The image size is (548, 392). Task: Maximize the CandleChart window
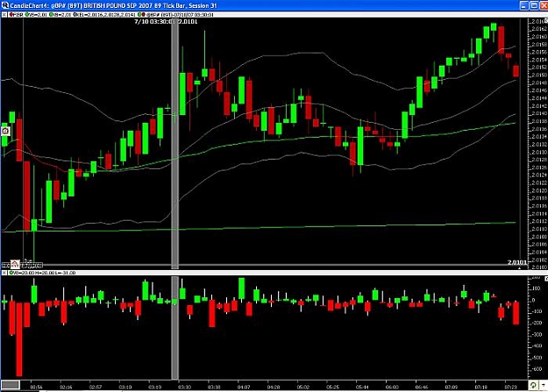tap(534, 5)
